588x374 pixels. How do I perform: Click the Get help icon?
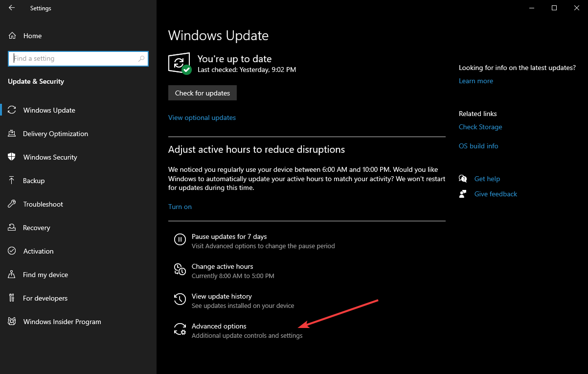pyautogui.click(x=463, y=178)
